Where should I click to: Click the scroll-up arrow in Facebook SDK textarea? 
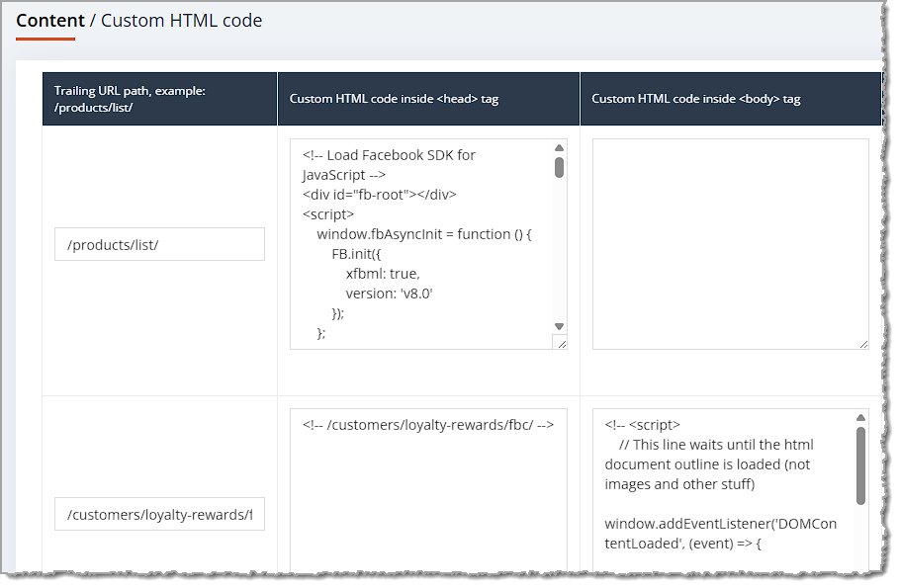[560, 148]
